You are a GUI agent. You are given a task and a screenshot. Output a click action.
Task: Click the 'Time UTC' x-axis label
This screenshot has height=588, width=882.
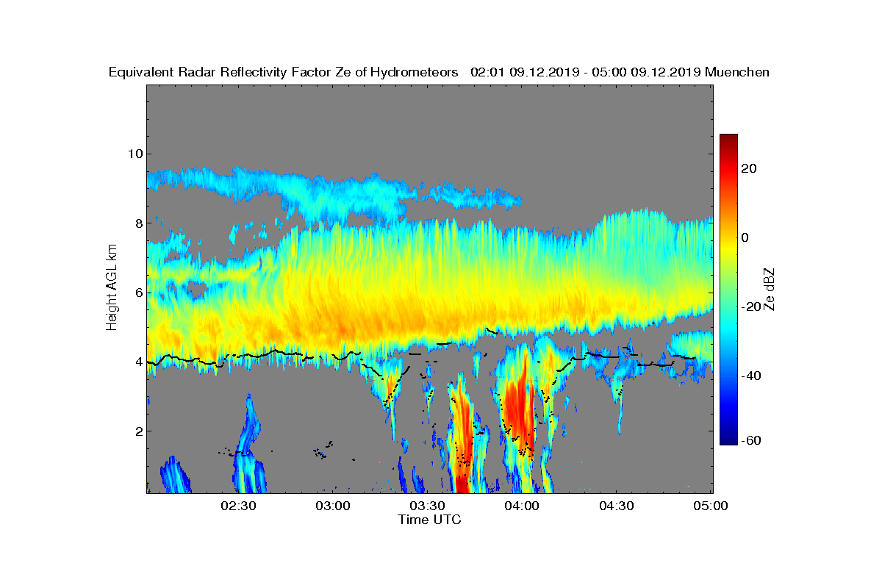pos(429,520)
